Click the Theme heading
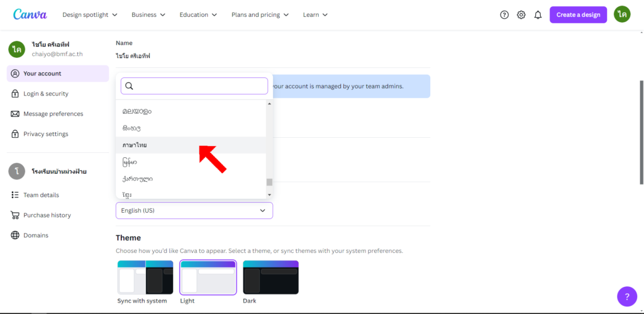The width and height of the screenshot is (644, 314). [128, 238]
